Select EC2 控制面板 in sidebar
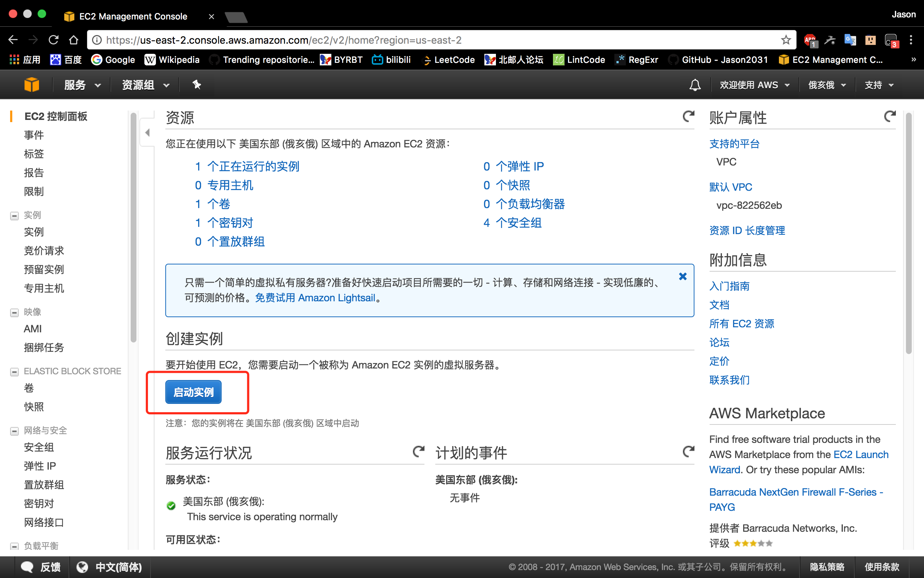 click(x=56, y=116)
